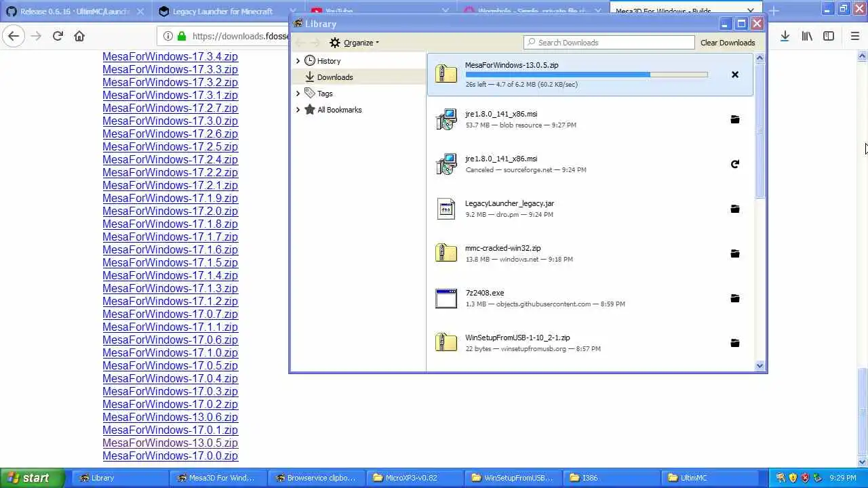Switch to Browservice clipbo... taskbar button
The width and height of the screenshot is (868, 488).
[316, 478]
